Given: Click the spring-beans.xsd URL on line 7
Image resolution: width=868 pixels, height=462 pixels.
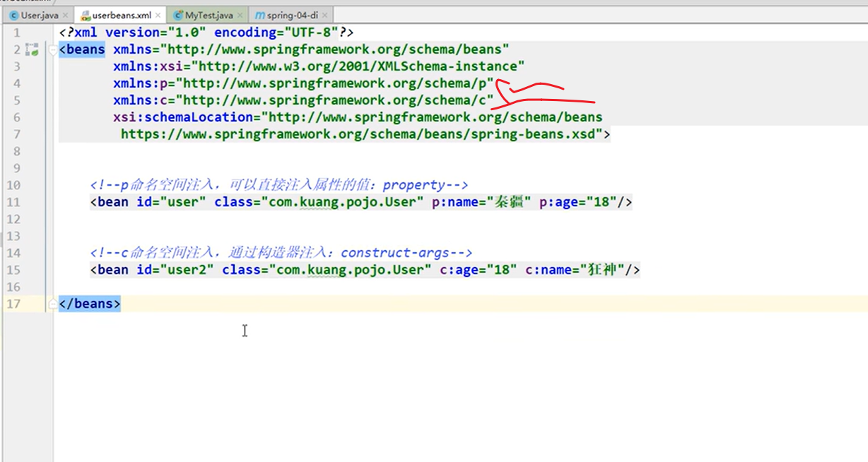Looking at the screenshot, I should pos(361,134).
